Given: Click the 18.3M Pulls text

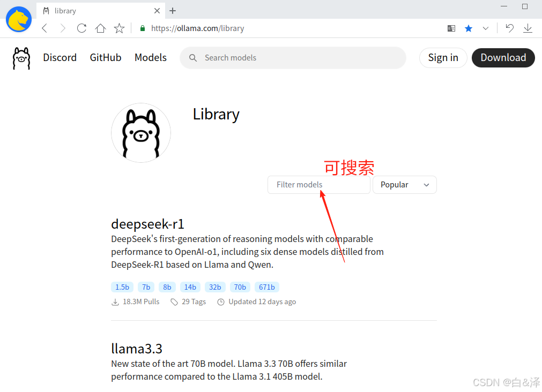Looking at the screenshot, I should (141, 302).
